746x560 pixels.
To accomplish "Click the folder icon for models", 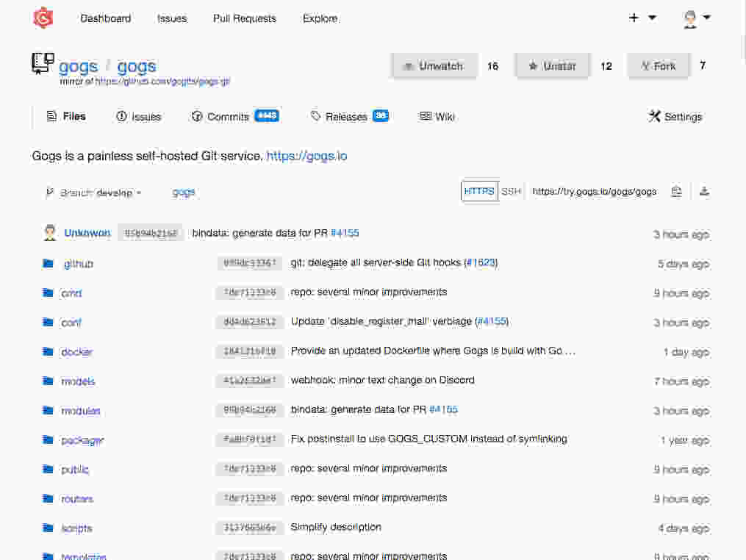I will point(48,381).
